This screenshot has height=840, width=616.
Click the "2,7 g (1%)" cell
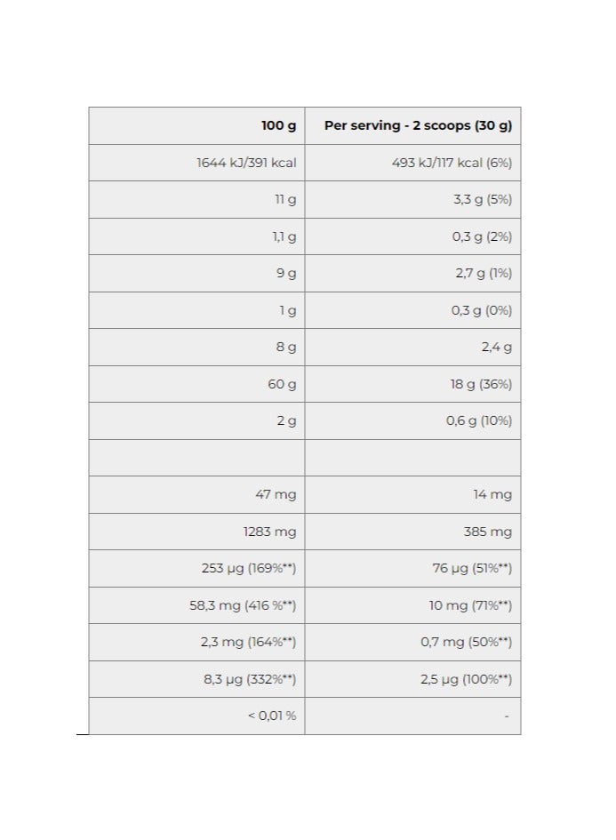point(484,274)
